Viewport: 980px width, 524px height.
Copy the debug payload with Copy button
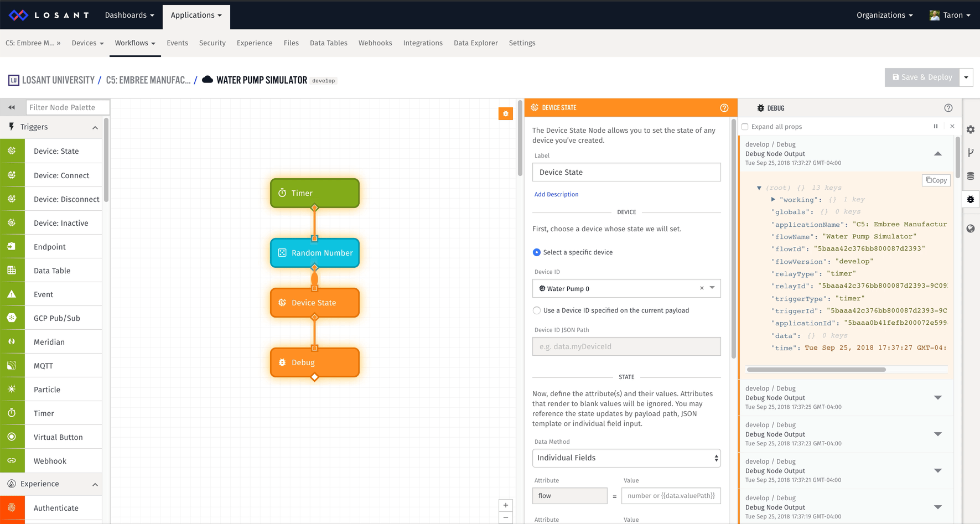tap(936, 180)
